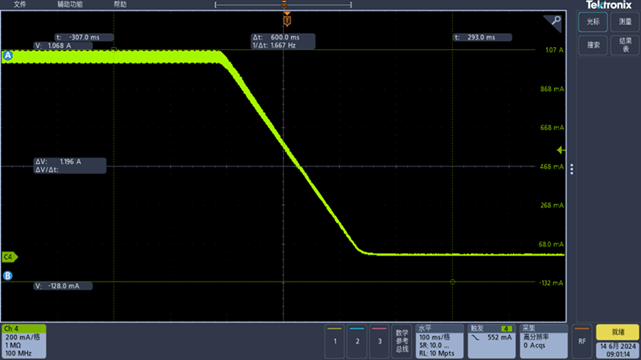Image resolution: width=641 pixels, height=360 pixels.
Task: Open the trigger 552 mA settings badge
Action: click(x=491, y=341)
